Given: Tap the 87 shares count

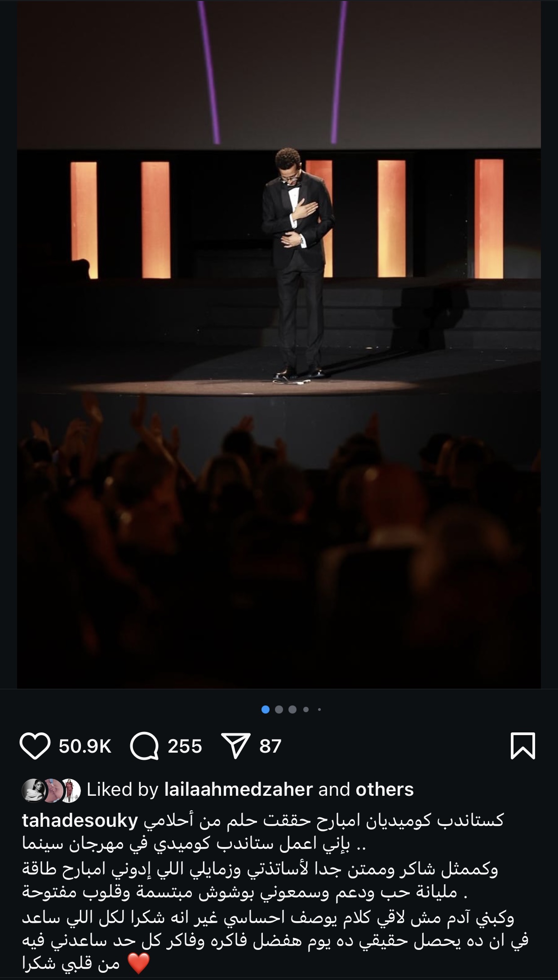Looking at the screenshot, I should [x=270, y=746].
